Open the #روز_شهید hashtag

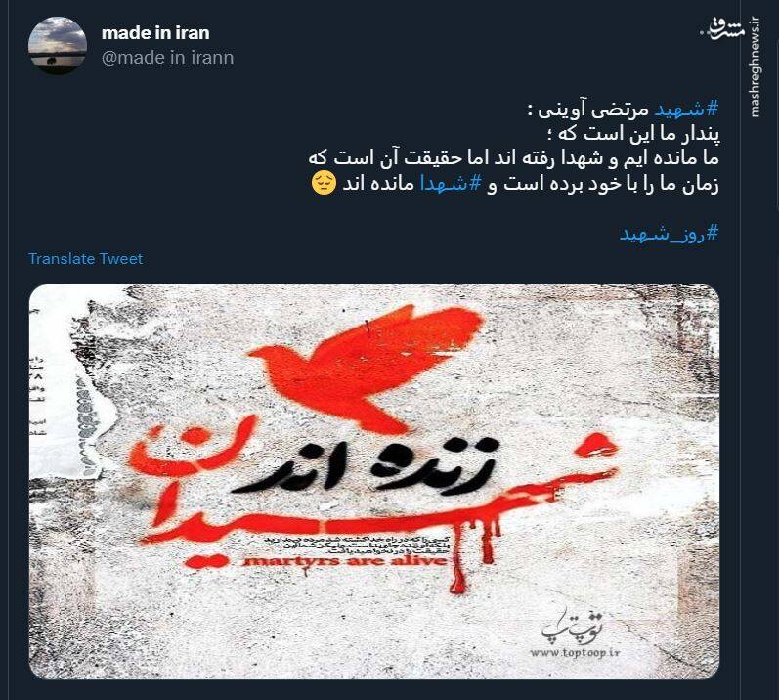pyautogui.click(x=670, y=233)
